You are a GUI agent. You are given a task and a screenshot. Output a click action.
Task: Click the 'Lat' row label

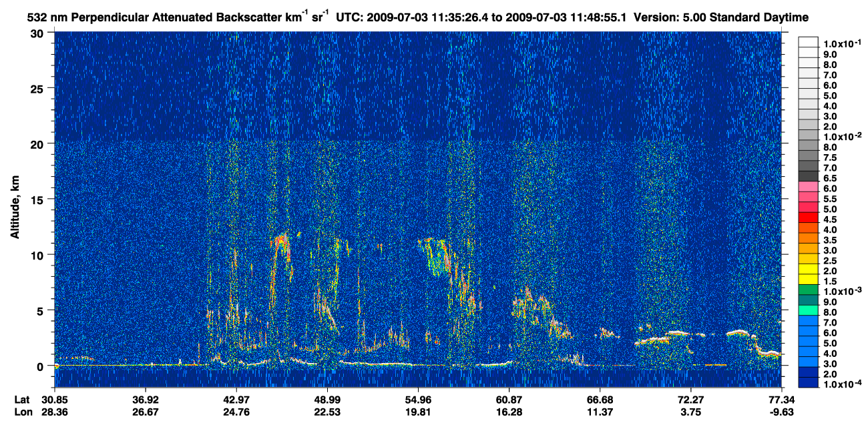(x=22, y=399)
